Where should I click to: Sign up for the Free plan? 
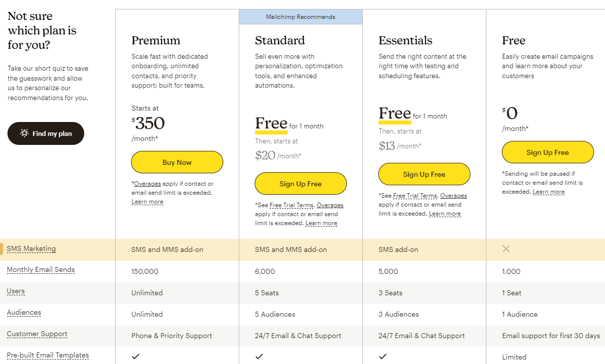coord(548,152)
